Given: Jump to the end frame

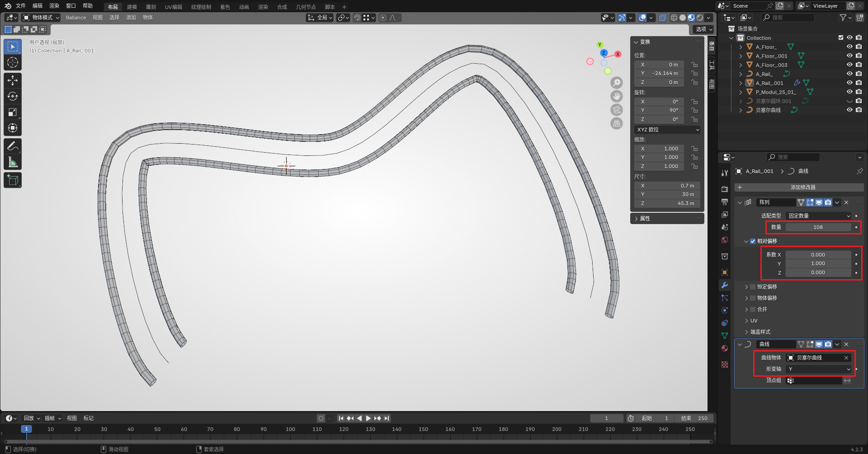Looking at the screenshot, I should 387,418.
